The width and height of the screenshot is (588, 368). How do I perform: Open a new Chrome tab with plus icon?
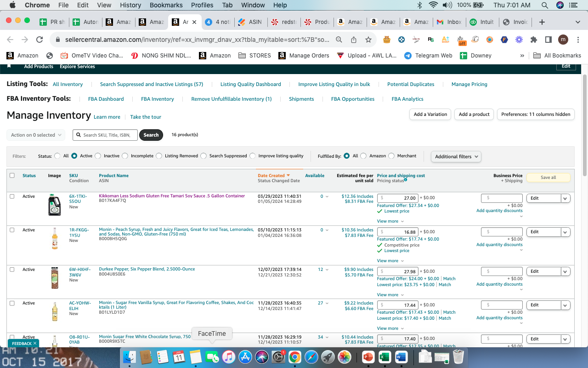[542, 22]
